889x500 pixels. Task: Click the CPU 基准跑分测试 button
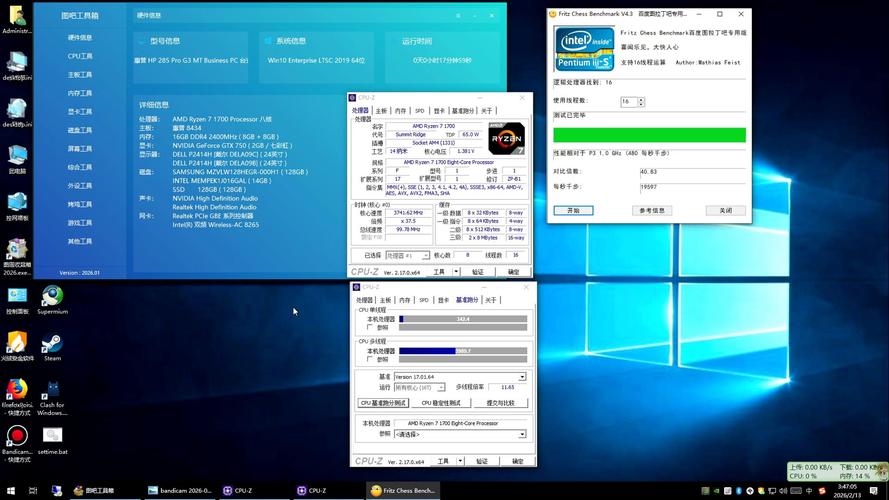[383, 403]
